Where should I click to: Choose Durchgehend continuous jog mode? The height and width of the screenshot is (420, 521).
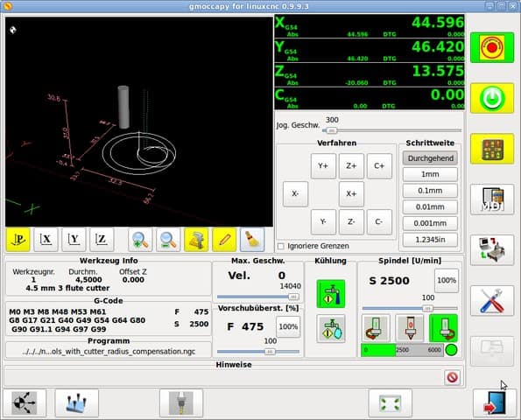430,158
